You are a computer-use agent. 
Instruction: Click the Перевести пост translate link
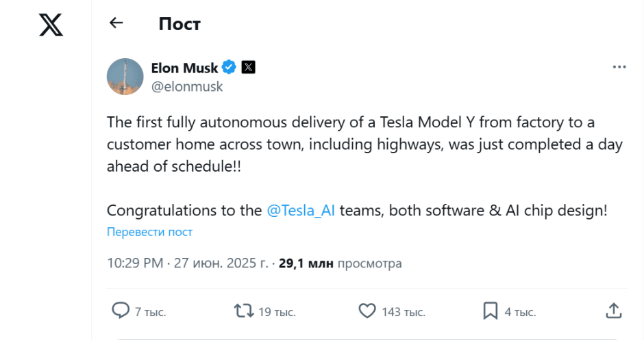[x=149, y=232]
